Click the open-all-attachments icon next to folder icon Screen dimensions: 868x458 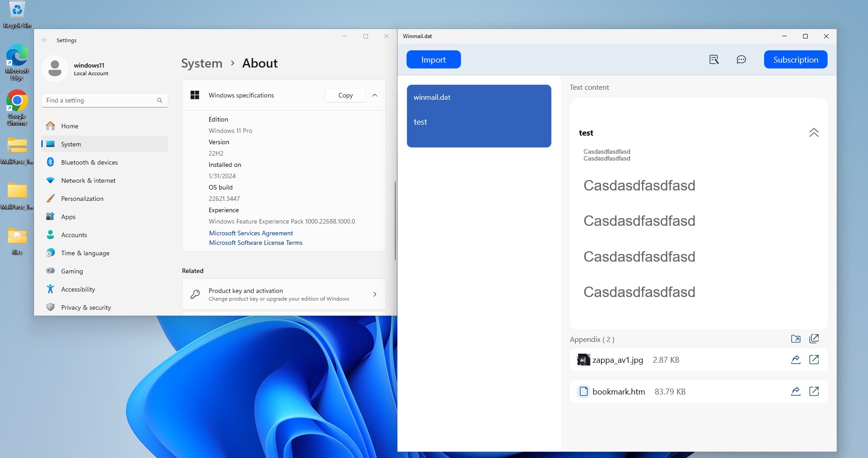tap(814, 339)
